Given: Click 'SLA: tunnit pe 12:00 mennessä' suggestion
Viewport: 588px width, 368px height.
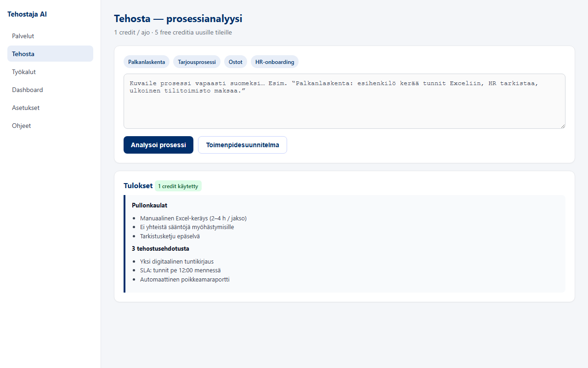Looking at the screenshot, I should 181,270.
